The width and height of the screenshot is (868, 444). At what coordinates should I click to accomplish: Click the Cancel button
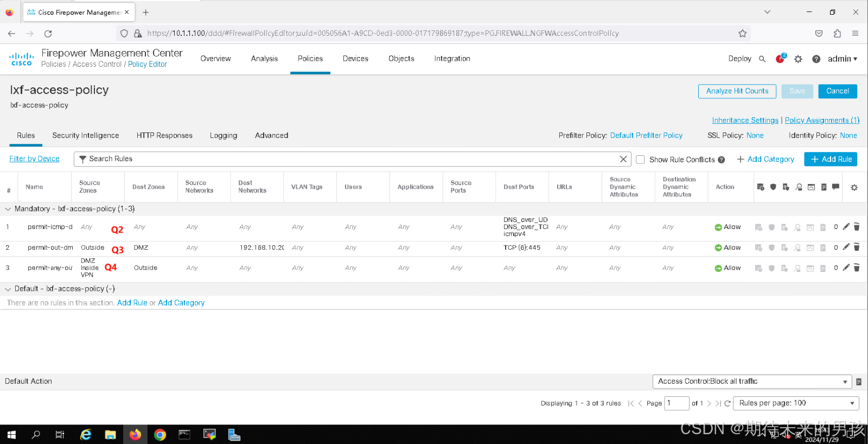click(x=838, y=91)
